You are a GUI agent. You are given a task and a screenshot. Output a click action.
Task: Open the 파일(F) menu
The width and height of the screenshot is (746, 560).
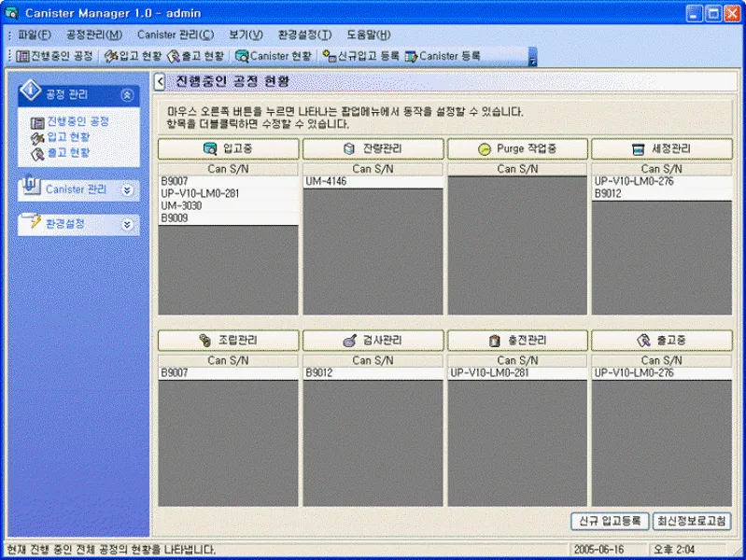pyautogui.click(x=35, y=35)
